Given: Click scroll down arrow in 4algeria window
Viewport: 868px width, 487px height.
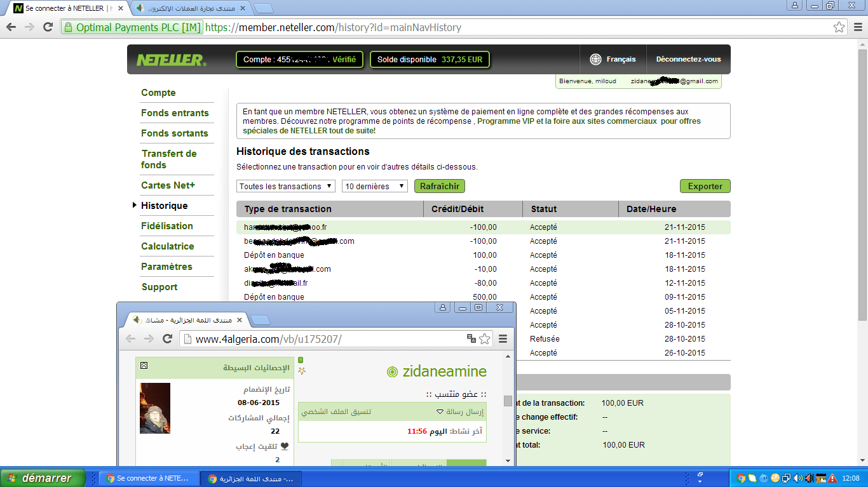Looking at the screenshot, I should (508, 460).
